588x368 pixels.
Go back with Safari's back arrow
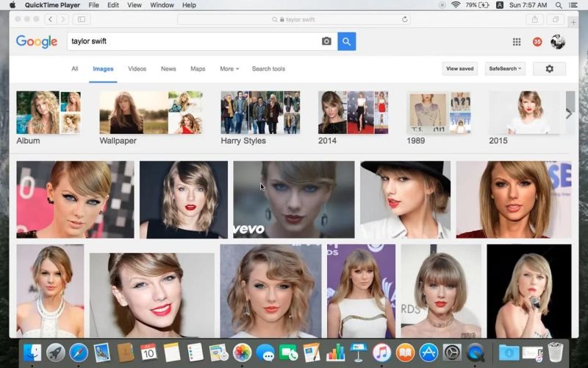click(51, 20)
